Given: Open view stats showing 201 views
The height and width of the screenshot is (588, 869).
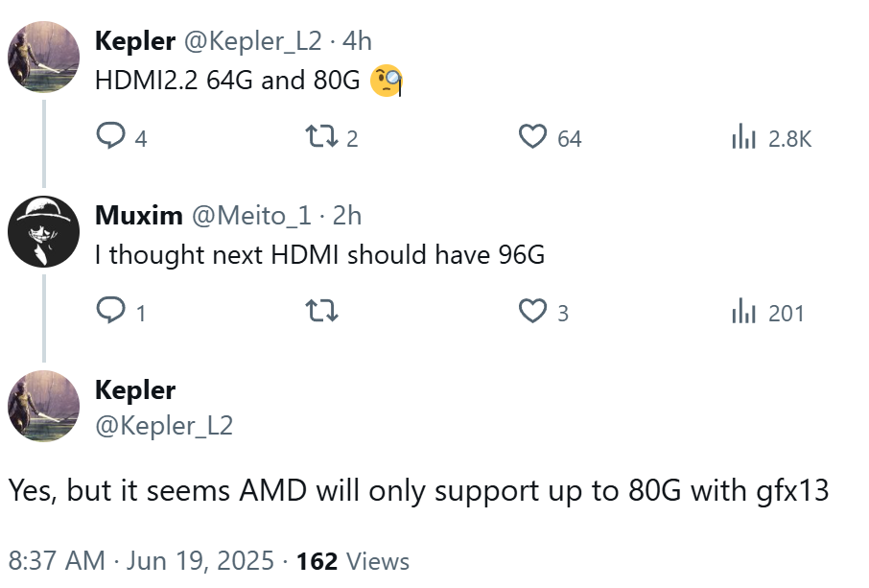Looking at the screenshot, I should [x=744, y=312].
